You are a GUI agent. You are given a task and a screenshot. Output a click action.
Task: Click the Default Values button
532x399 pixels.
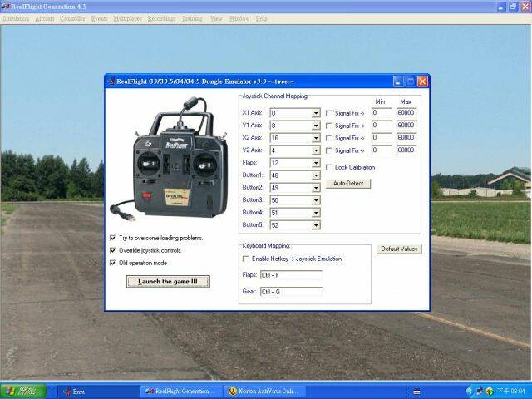pos(399,249)
